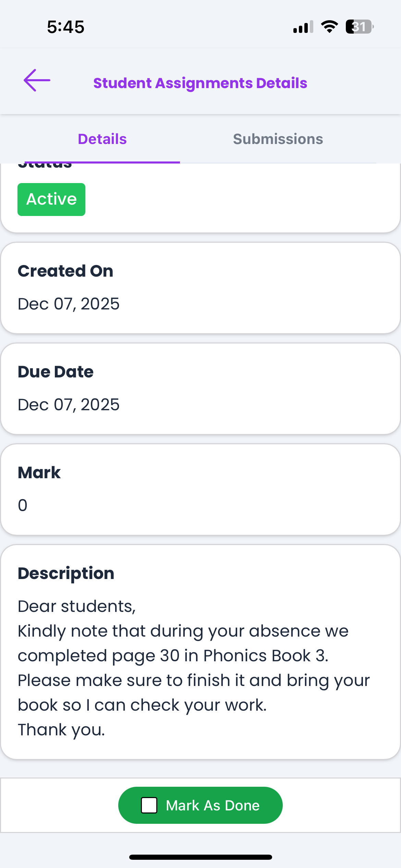Tap the Description heading
The height and width of the screenshot is (868, 401).
tap(66, 574)
